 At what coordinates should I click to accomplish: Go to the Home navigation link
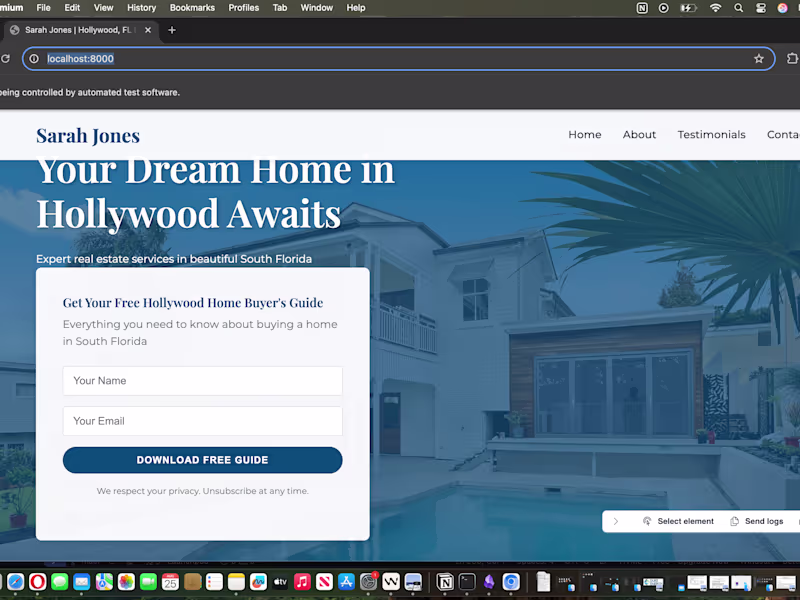pyautogui.click(x=584, y=134)
